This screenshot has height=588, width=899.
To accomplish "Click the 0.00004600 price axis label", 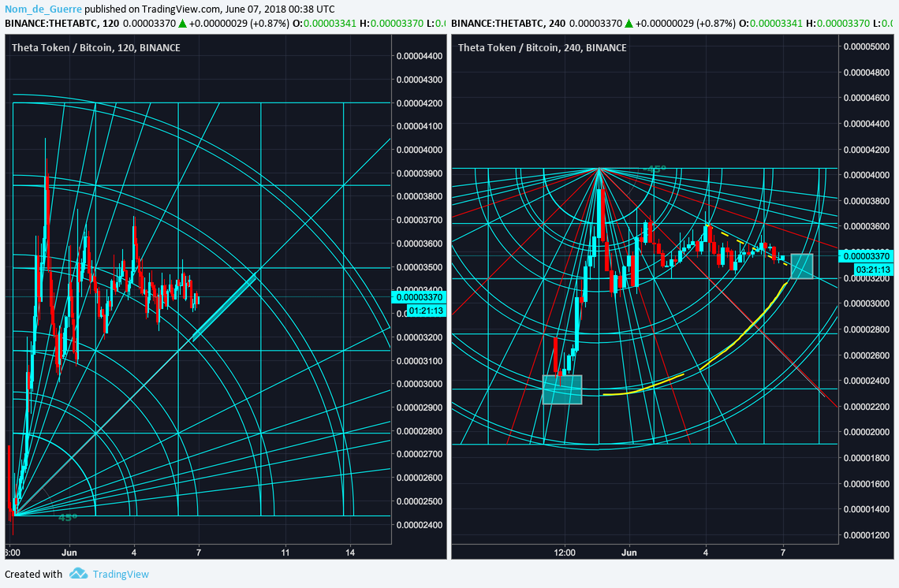I will tap(867, 98).
